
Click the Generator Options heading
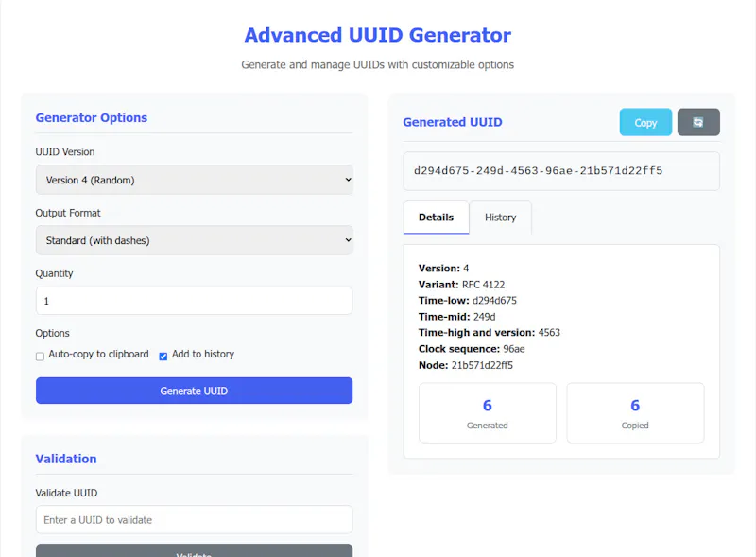[91, 118]
